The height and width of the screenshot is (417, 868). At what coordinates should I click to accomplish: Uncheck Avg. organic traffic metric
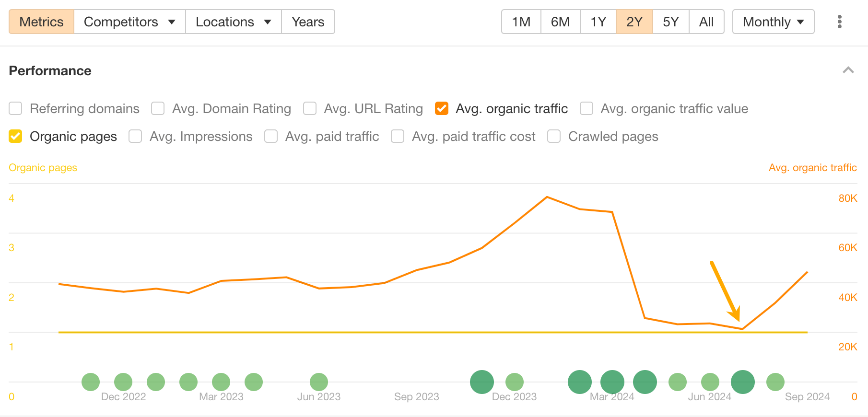coord(441,109)
